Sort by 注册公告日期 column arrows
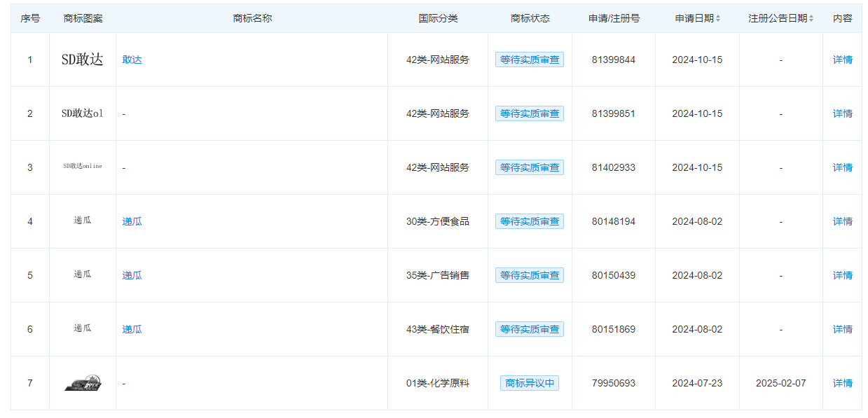868x418 pixels. (811, 19)
